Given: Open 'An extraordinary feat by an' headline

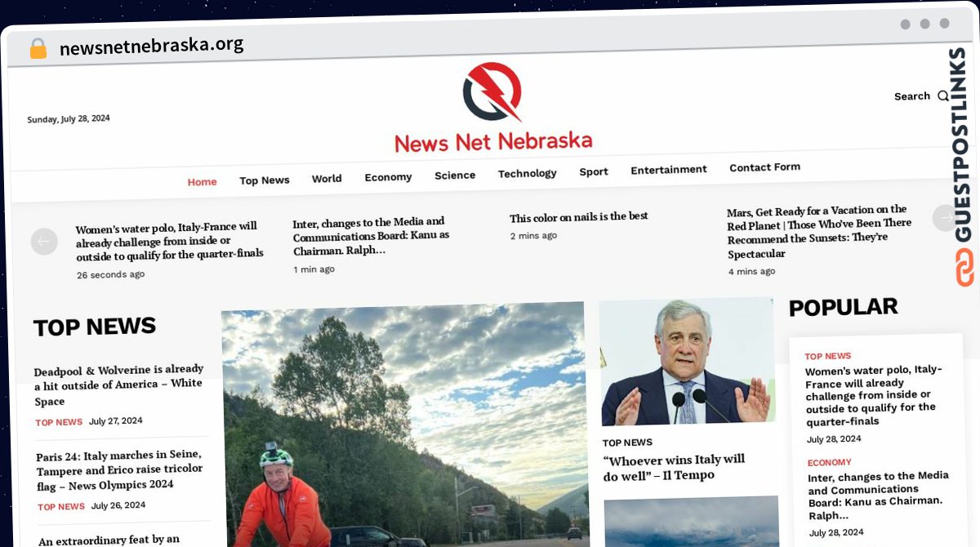Looking at the screenshot, I should tap(109, 540).
